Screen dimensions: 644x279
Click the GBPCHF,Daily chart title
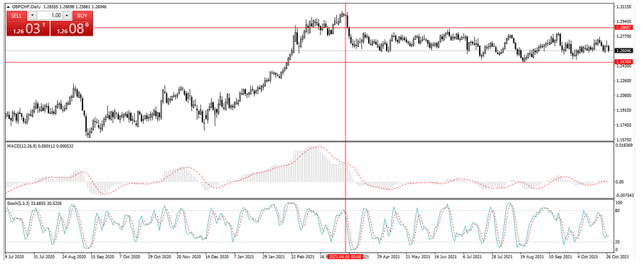click(x=27, y=6)
